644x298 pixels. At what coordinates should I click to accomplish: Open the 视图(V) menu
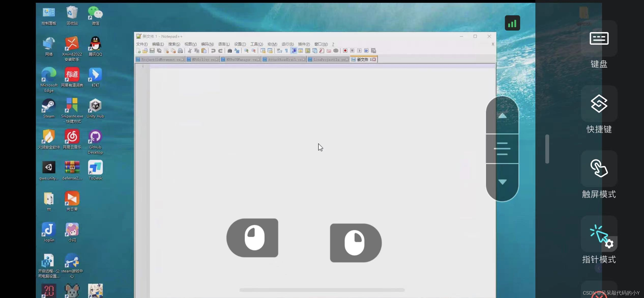point(191,44)
